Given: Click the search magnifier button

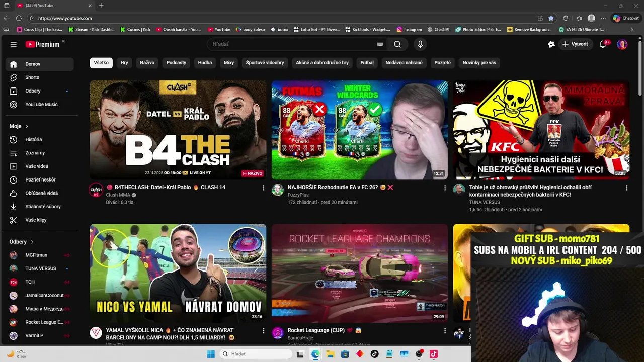Looking at the screenshot, I should 397,44.
